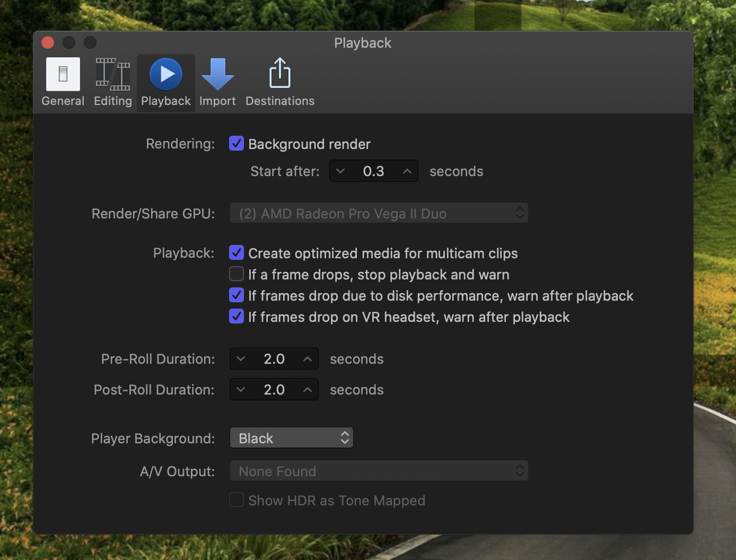
Task: Toggle VR headset frame drop warning
Action: pos(236,317)
